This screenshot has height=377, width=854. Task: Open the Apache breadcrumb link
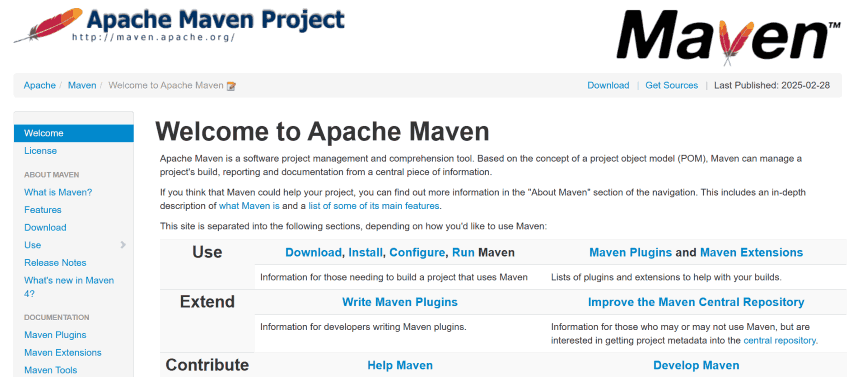40,86
